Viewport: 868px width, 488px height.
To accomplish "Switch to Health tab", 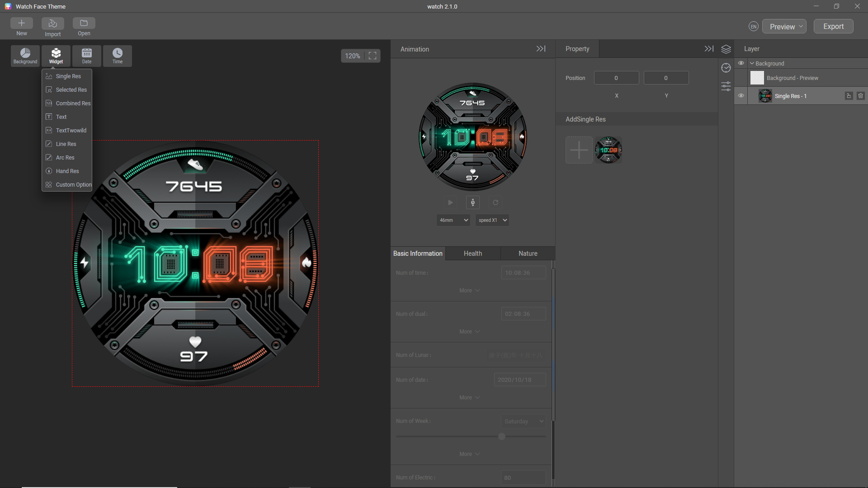I will coord(473,253).
